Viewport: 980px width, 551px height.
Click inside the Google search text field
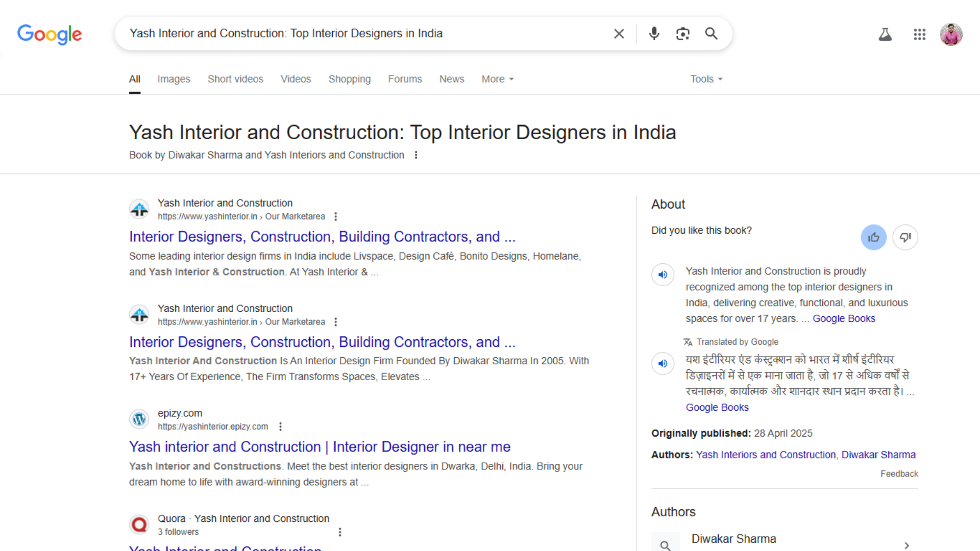tap(357, 34)
